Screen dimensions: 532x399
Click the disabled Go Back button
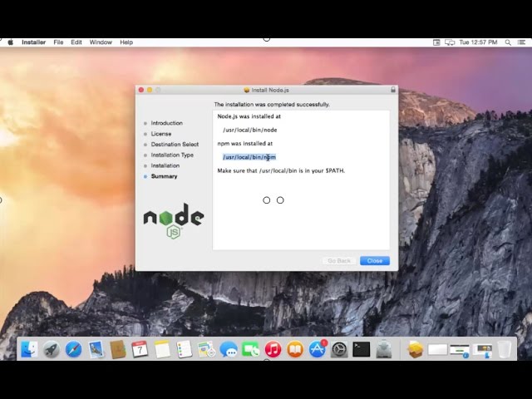point(339,260)
